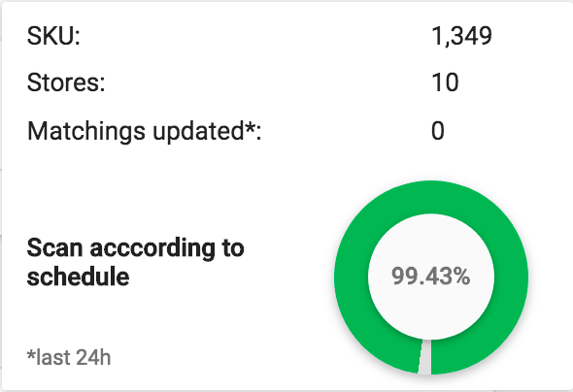This screenshot has height=392, width=573.
Task: Select the SKU label
Action: tap(53, 36)
